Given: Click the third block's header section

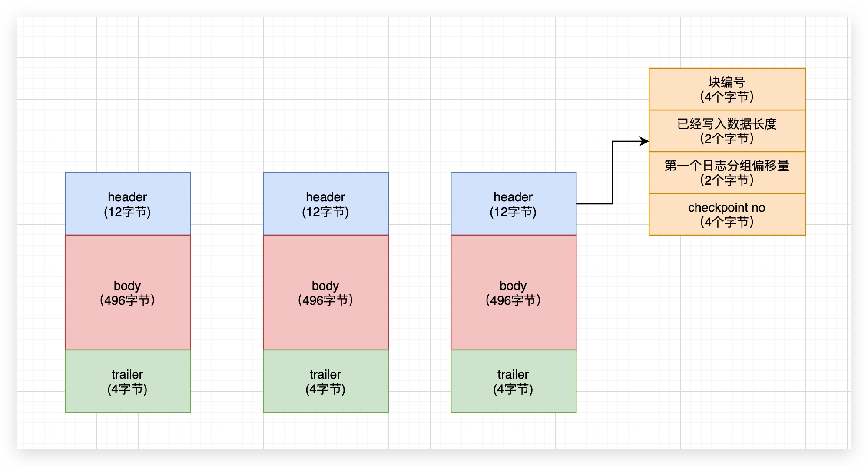Looking at the screenshot, I should tap(514, 203).
